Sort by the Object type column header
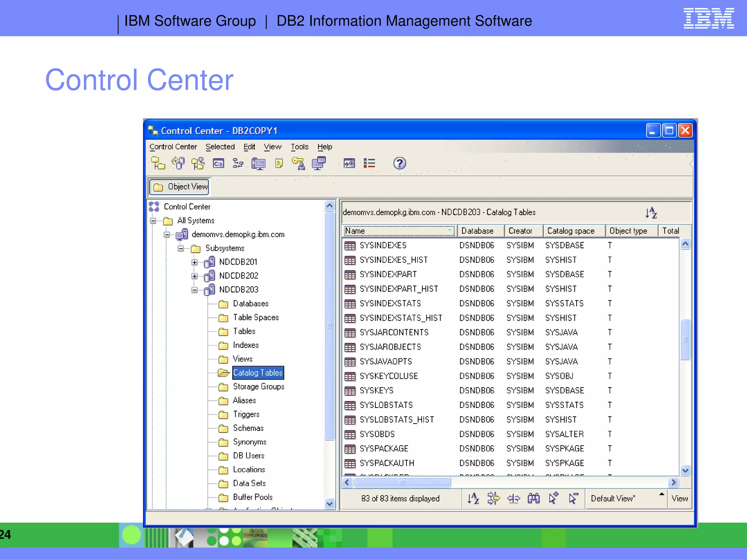Screen dimensions: 747x560 [631, 231]
